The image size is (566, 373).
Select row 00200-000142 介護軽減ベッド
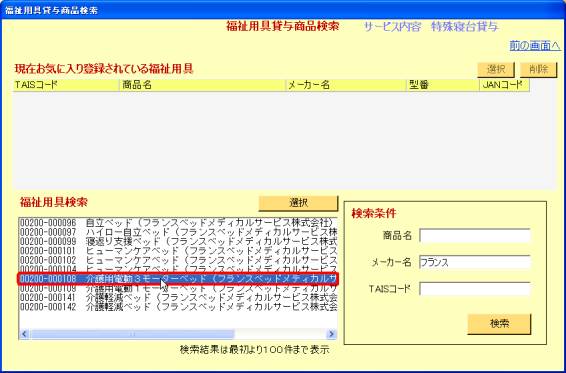pyautogui.click(x=178, y=307)
